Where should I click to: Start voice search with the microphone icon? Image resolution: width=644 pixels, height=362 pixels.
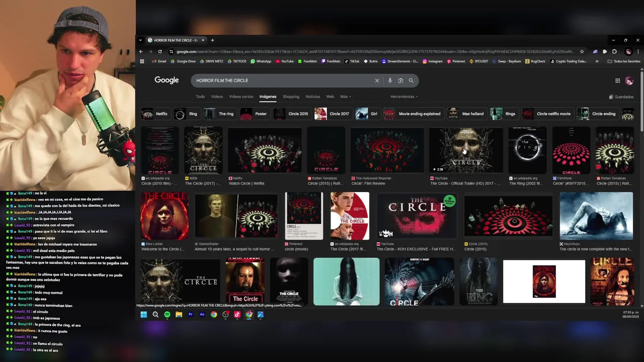click(x=390, y=80)
